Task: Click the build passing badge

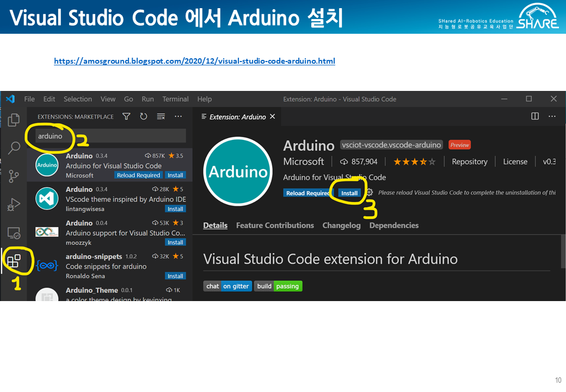Action: click(x=278, y=286)
